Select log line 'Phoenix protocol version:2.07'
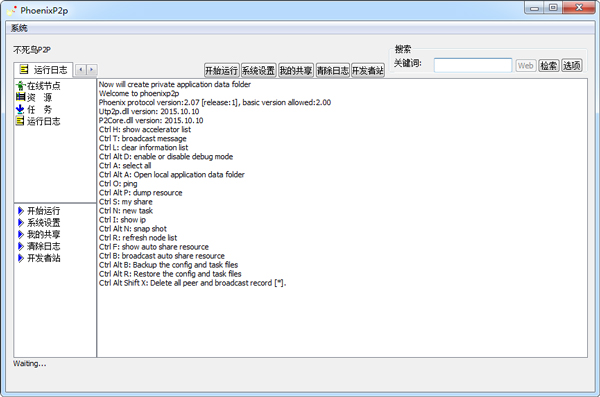The width and height of the screenshot is (600, 397). pos(215,102)
